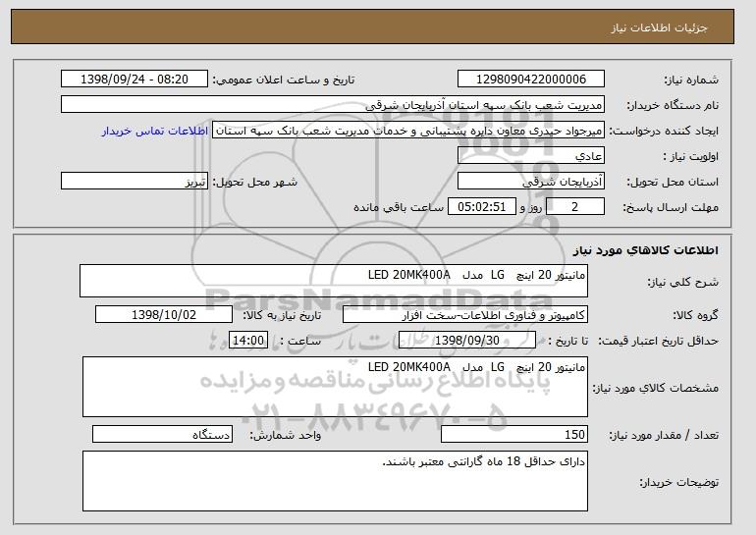The width and height of the screenshot is (756, 535).
Task: Click the price validity date field 1398/09/30
Action: [x=467, y=341]
